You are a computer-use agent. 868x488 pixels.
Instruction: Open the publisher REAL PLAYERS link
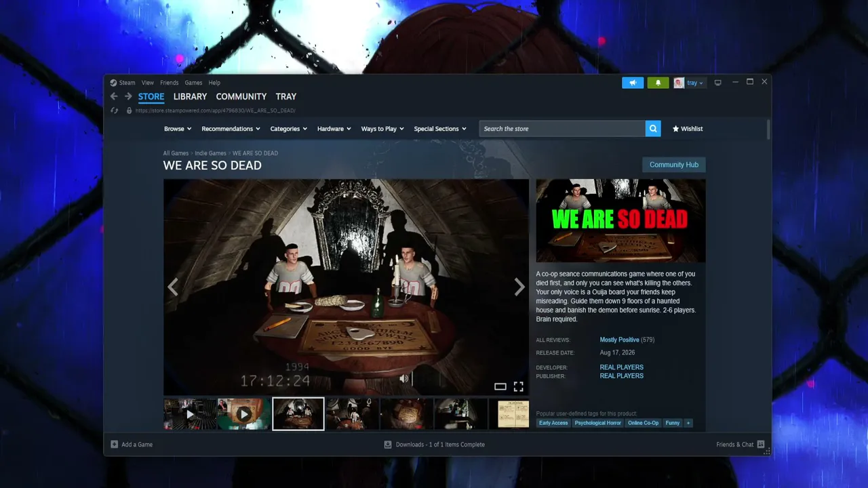click(x=622, y=375)
